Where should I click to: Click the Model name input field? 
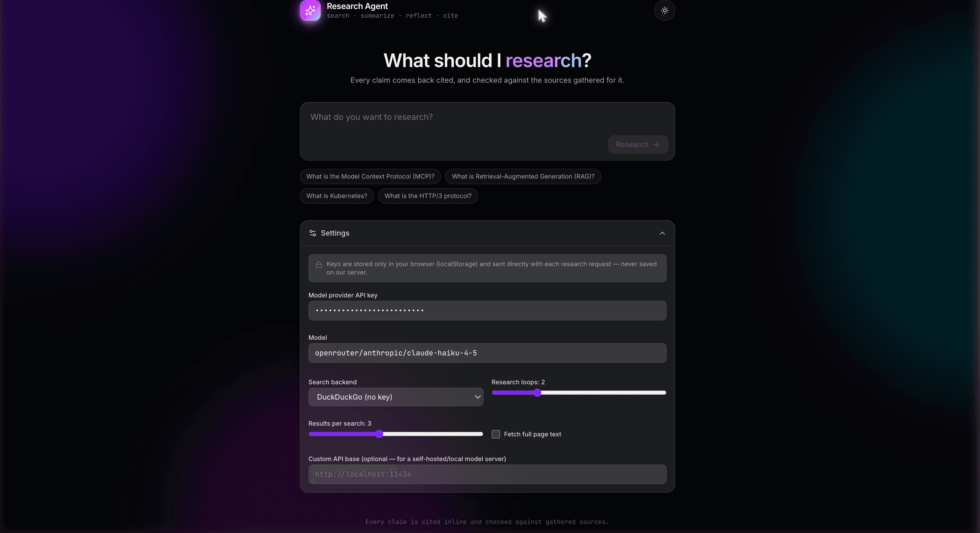[x=487, y=353]
